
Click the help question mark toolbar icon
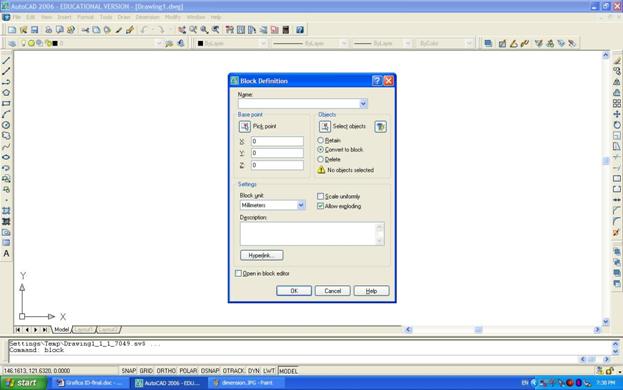(x=300, y=30)
